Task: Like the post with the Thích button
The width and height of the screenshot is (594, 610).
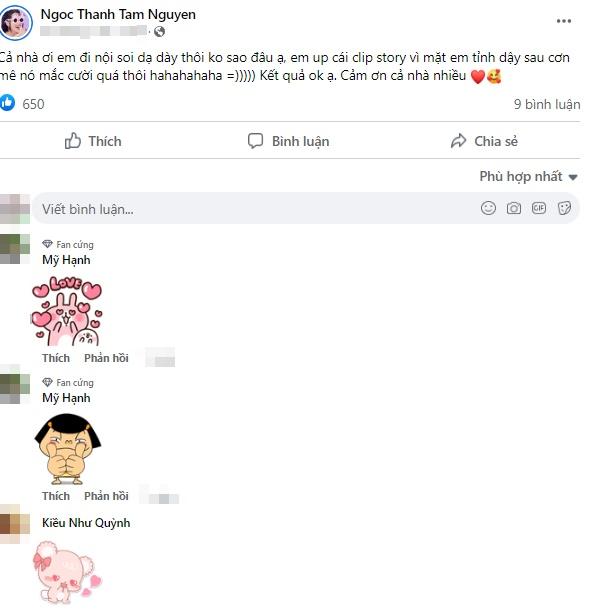Action: [x=93, y=141]
